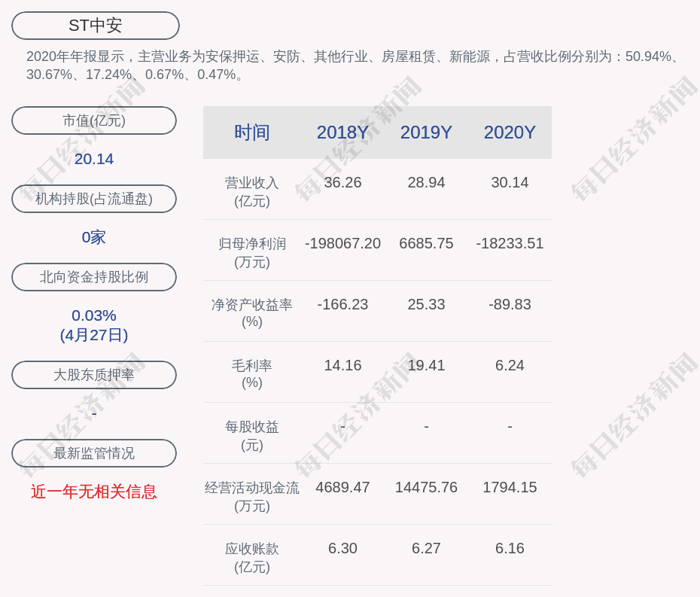Select the 2019Y column header
The width and height of the screenshot is (700, 597).
click(x=426, y=132)
